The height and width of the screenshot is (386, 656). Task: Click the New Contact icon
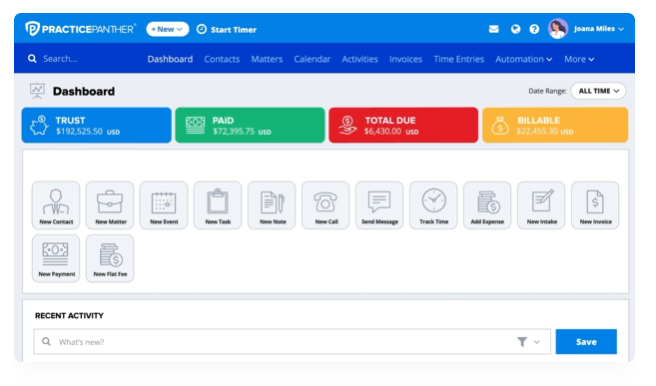tap(56, 205)
